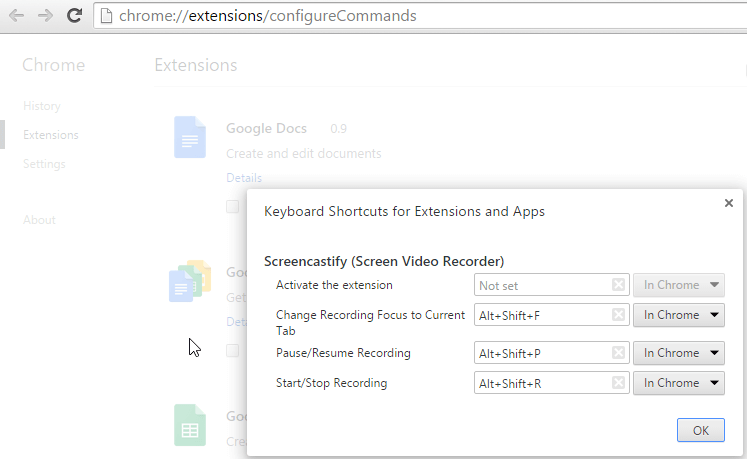Clear the Alt+Shift+F shortcut
Screen dimensions: 747x459
[618, 315]
